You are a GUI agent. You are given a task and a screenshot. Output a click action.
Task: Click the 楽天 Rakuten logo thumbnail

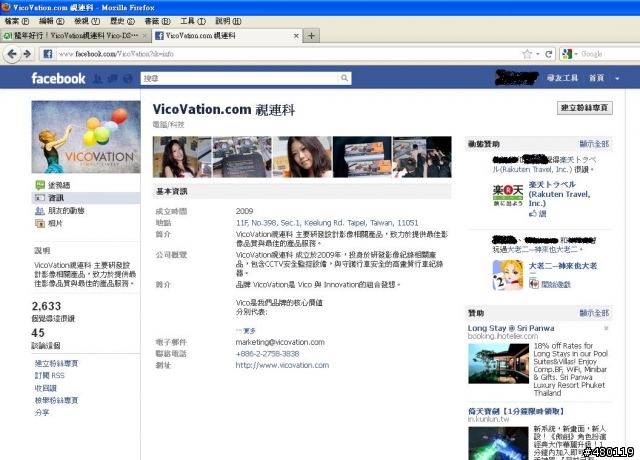[508, 194]
